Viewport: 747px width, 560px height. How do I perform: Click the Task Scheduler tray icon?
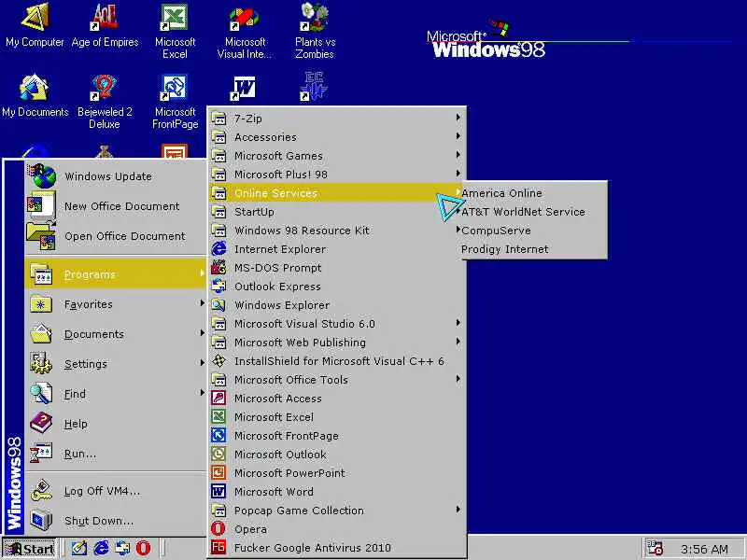pyautogui.click(x=655, y=548)
